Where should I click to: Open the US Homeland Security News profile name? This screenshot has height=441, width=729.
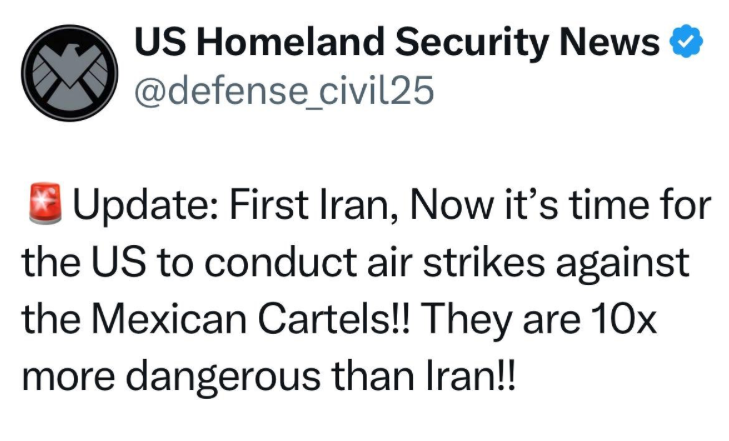pyautogui.click(x=397, y=42)
